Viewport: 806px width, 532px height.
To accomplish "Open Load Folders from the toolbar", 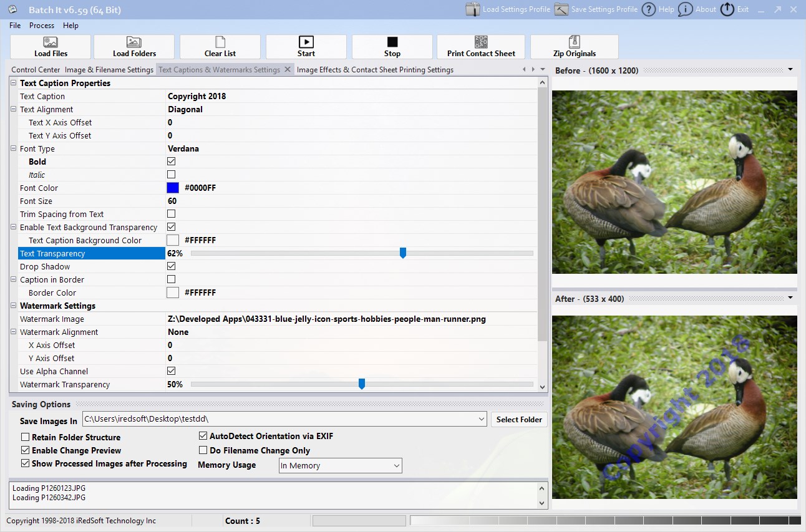I will click(x=134, y=47).
